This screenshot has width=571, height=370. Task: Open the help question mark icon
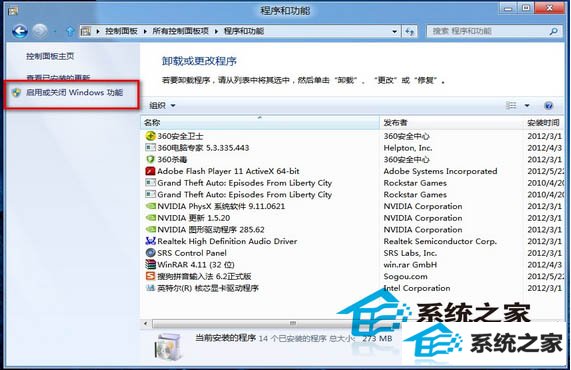tap(548, 106)
